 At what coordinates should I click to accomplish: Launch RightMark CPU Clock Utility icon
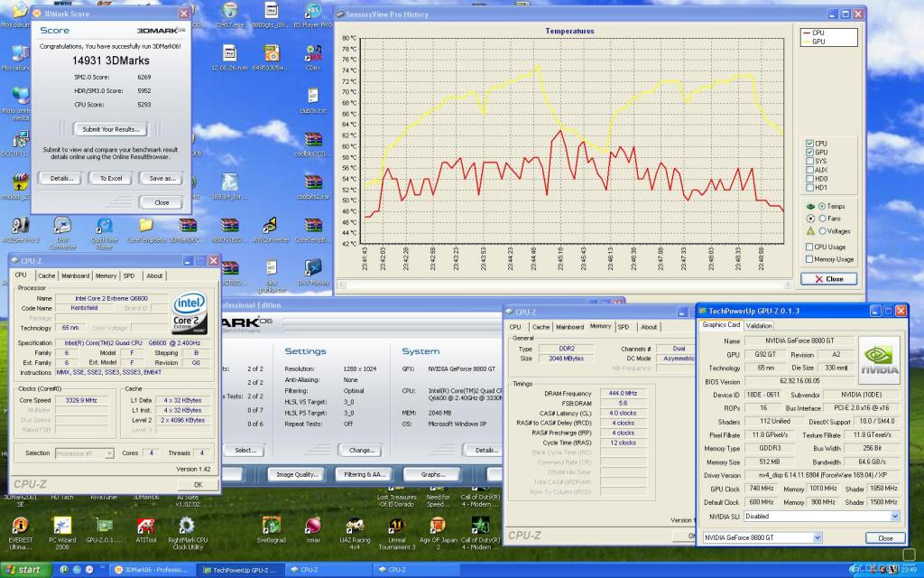[188, 533]
